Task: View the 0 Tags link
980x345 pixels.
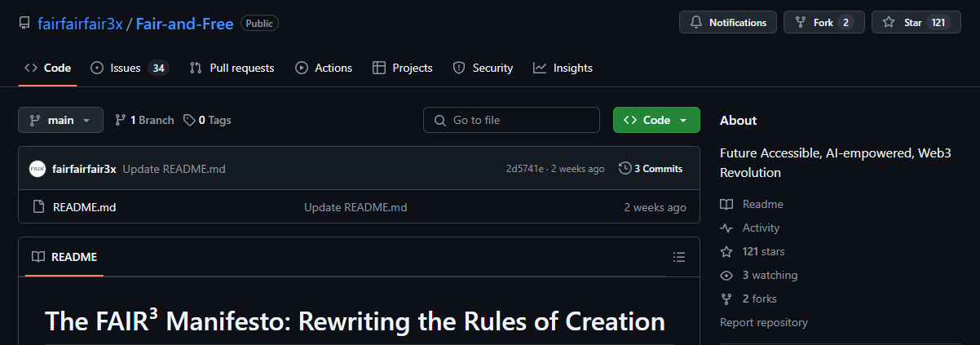Action: [208, 120]
